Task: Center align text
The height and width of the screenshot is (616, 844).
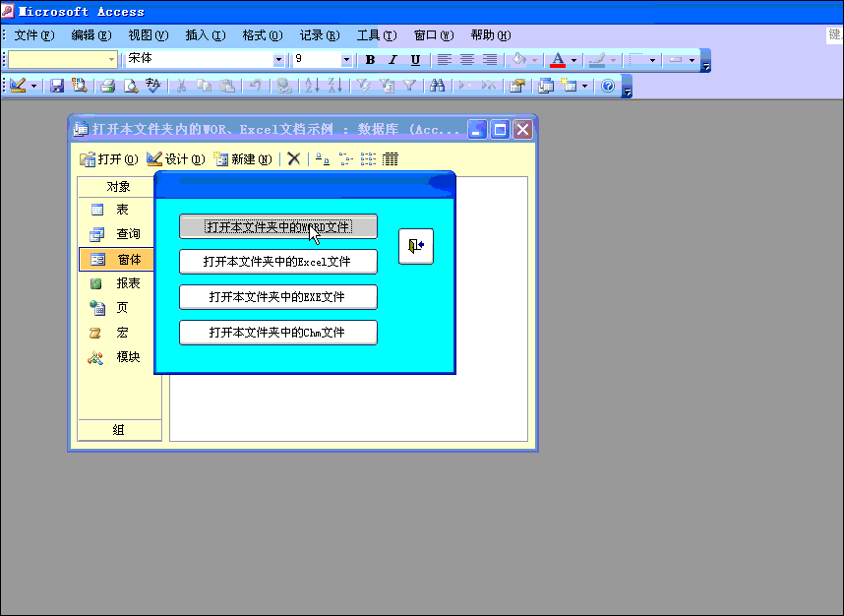Action: tap(466, 60)
